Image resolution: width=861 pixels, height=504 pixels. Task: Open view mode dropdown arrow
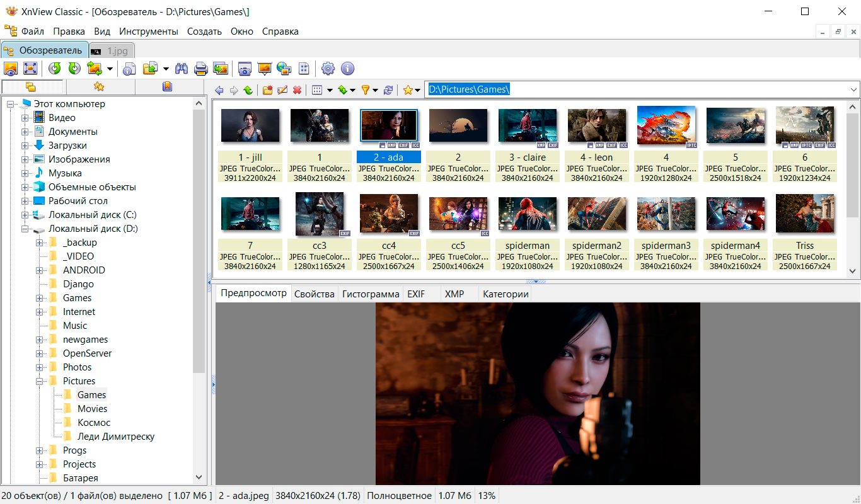coord(329,90)
